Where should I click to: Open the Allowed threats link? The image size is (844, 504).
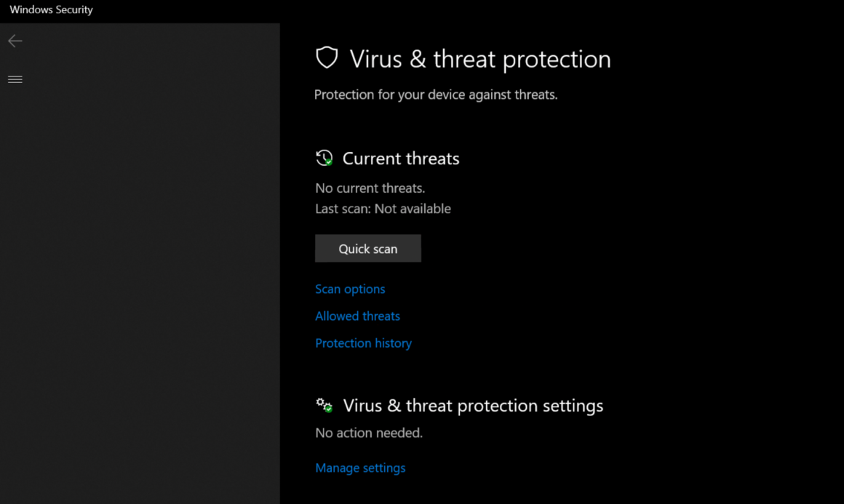[357, 316]
